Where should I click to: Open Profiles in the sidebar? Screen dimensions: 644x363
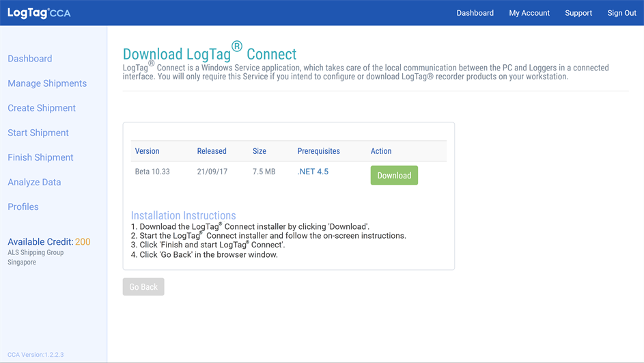(x=23, y=206)
